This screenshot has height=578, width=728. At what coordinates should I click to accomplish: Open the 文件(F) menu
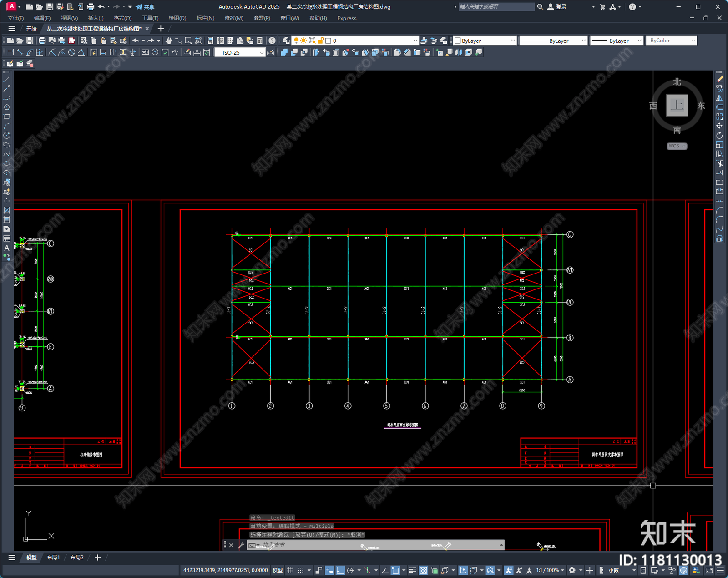(15, 18)
